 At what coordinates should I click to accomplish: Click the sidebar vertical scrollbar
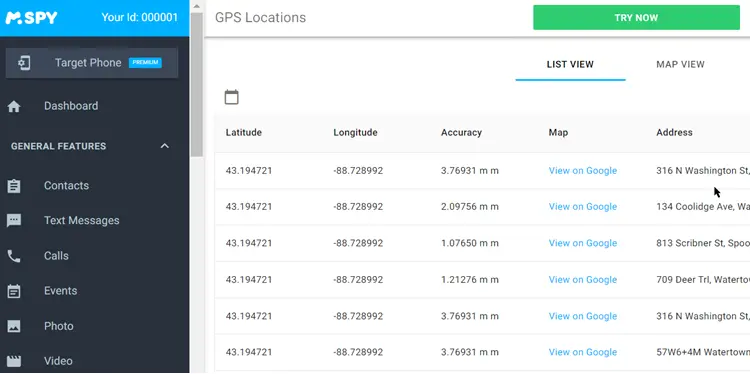(197, 85)
